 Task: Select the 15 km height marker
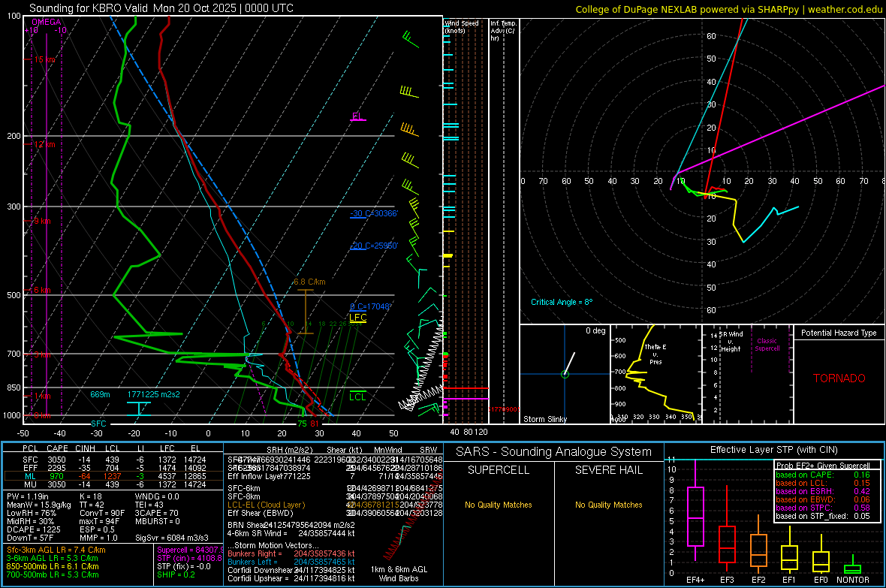(x=44, y=59)
